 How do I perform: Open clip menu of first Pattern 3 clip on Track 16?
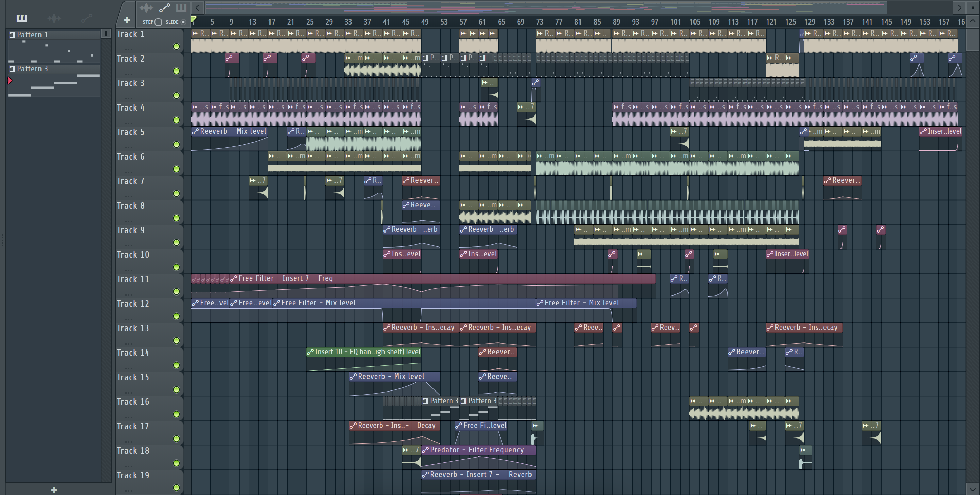[x=425, y=401]
